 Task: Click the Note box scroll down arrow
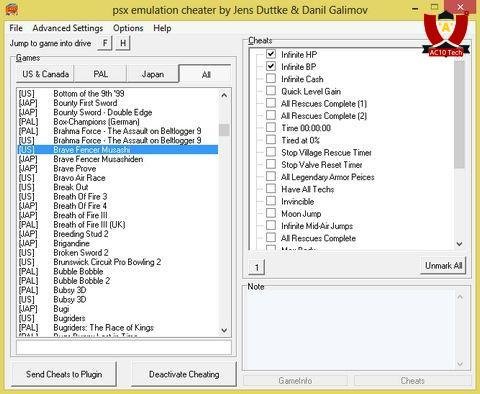[460, 364]
